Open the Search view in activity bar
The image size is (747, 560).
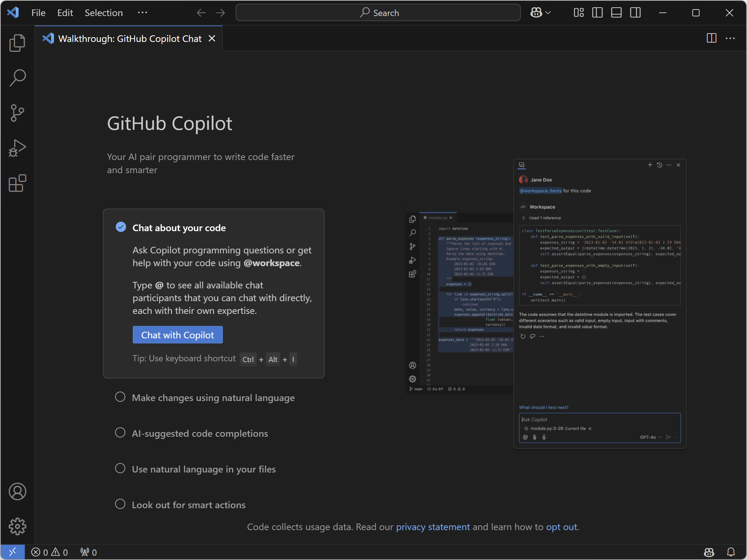[x=17, y=78]
